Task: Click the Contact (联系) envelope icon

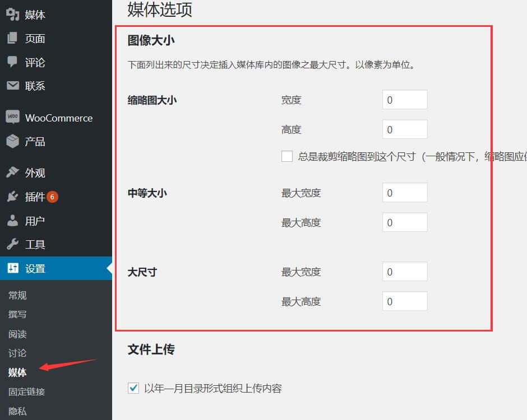Action: pos(12,86)
